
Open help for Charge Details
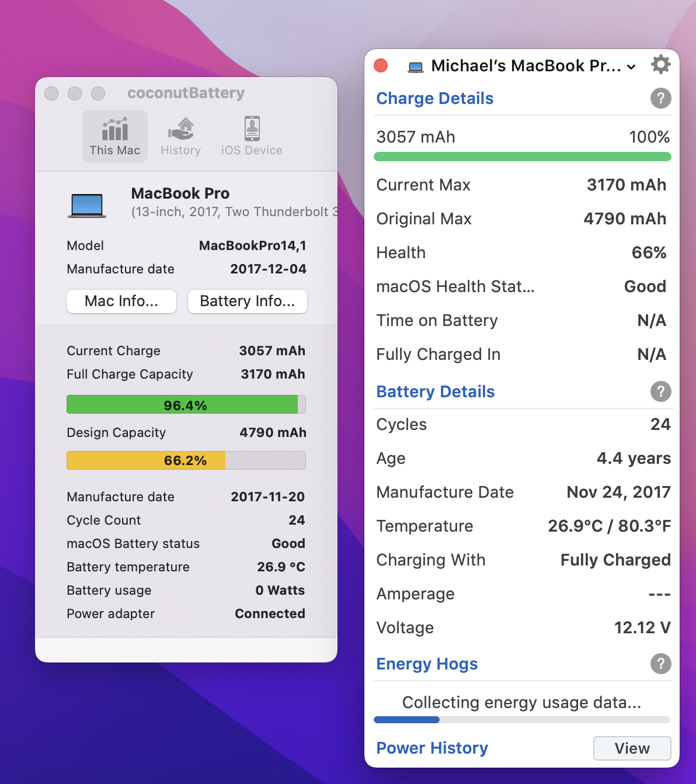[660, 98]
